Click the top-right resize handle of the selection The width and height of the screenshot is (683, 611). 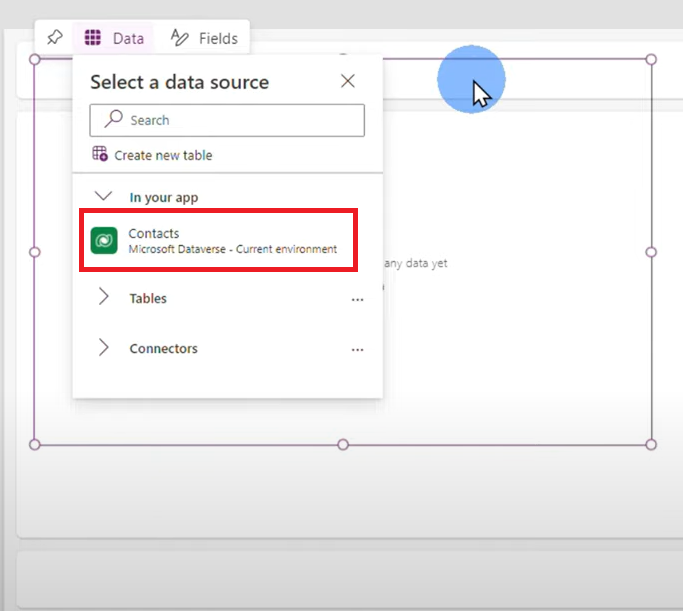pyautogui.click(x=651, y=59)
